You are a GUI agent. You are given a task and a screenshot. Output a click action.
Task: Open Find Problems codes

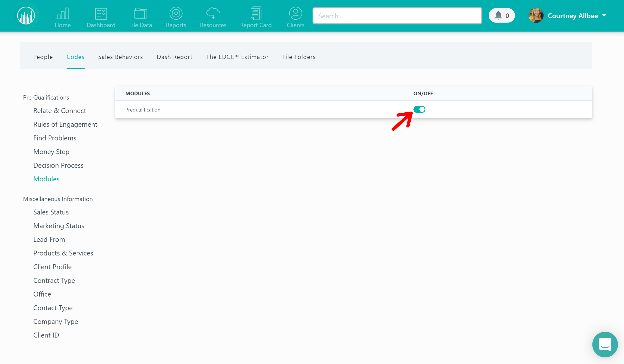(55, 138)
